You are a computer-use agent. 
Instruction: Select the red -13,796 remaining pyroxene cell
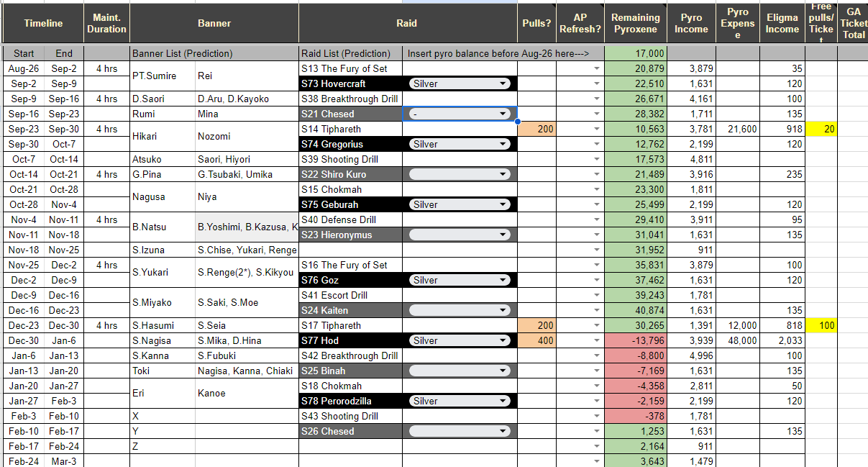[636, 340]
